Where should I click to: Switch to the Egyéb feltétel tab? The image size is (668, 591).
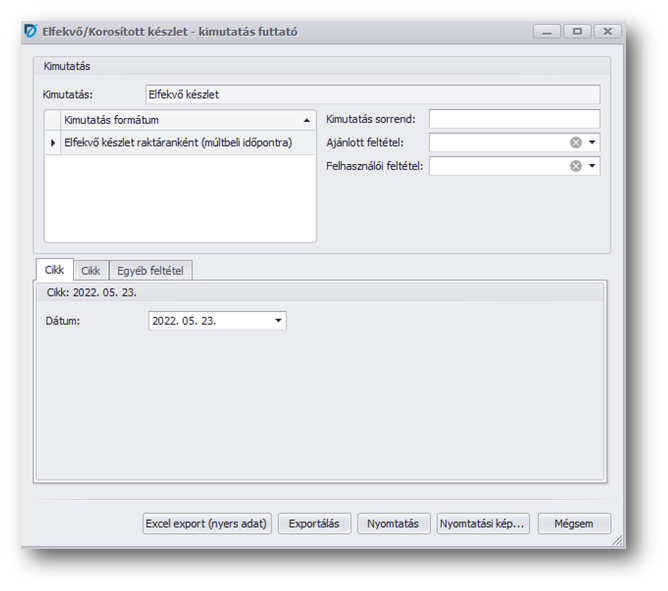[152, 271]
